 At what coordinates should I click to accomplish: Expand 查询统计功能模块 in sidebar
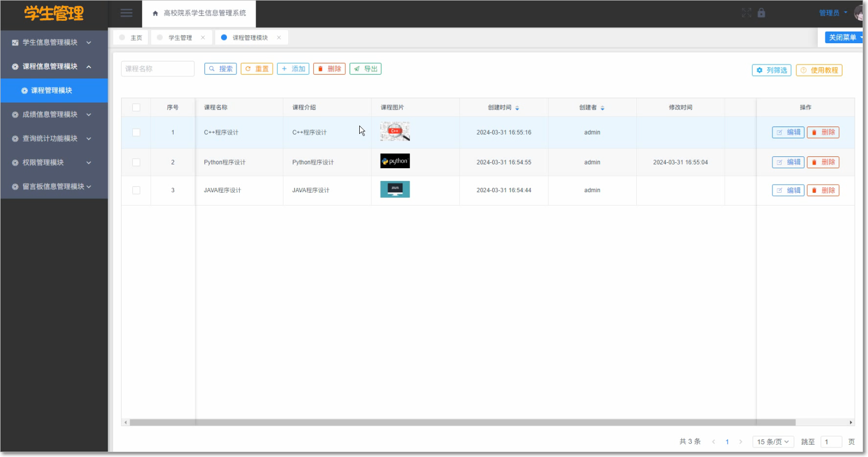pos(54,138)
